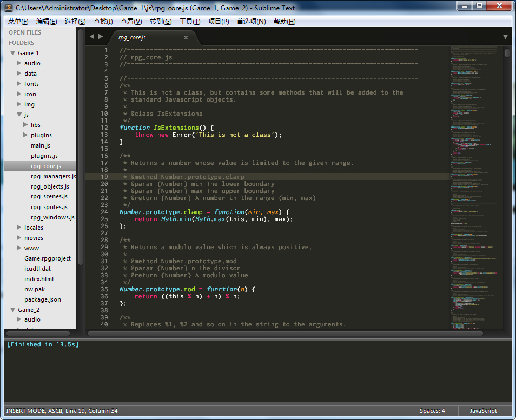516x420 pixels.
Task: Open main.js in the sidebar
Action: (41, 145)
